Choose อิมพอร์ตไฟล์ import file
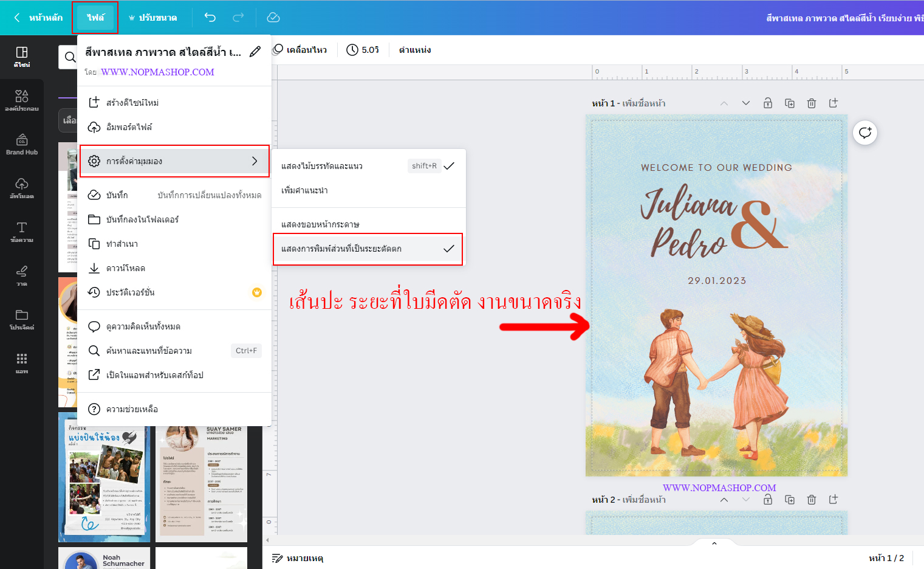This screenshot has width=924, height=569. pyautogui.click(x=174, y=127)
